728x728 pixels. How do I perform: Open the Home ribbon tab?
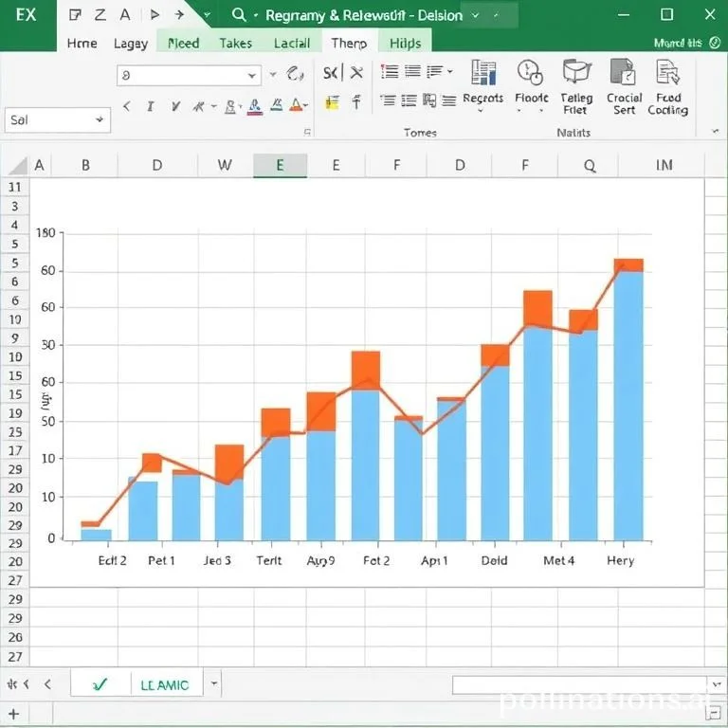point(82,44)
